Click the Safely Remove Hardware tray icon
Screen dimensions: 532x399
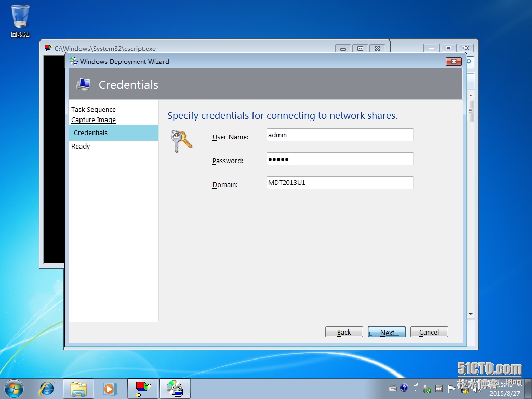point(427,389)
